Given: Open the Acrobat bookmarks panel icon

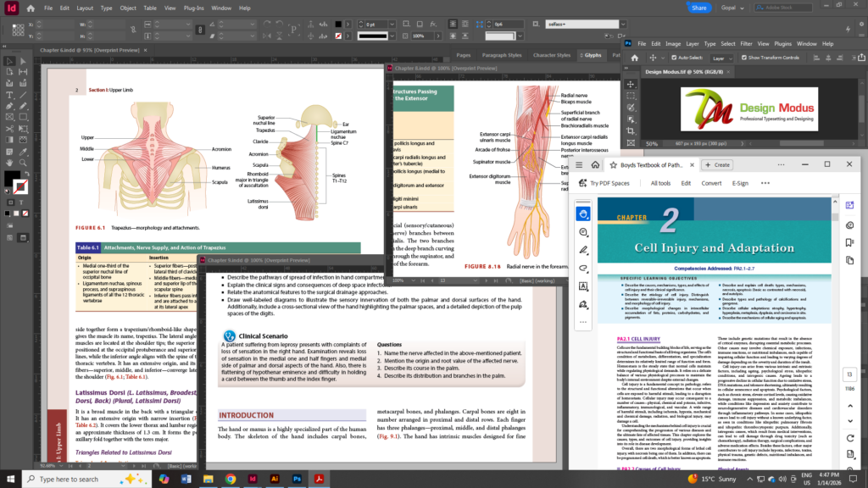Looking at the screenshot, I should click(849, 242).
